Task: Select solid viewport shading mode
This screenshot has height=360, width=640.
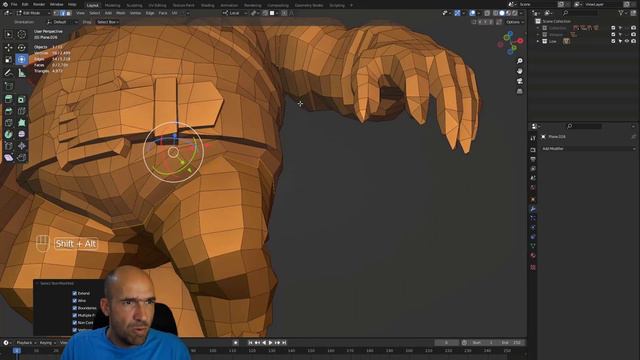Action: point(502,13)
